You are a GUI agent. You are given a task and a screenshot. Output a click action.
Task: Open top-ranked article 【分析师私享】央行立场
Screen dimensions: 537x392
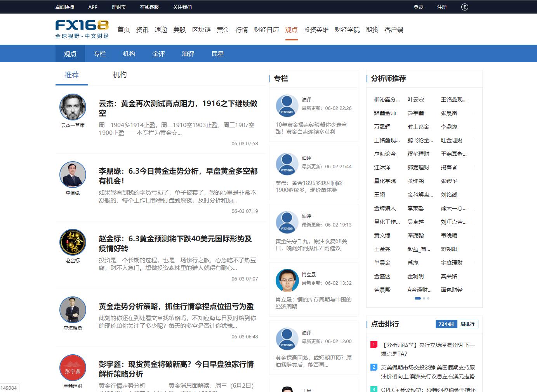[428, 349]
